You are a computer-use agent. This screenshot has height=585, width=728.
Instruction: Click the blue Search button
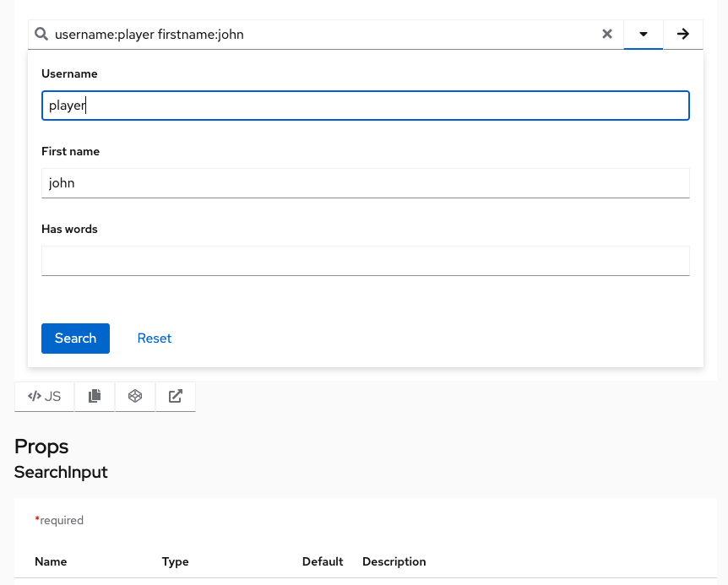(75, 339)
